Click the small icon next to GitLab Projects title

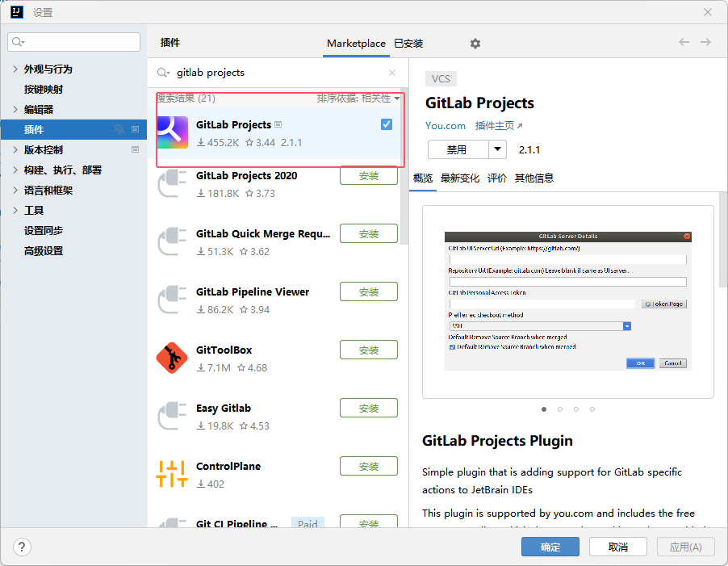[x=278, y=124]
